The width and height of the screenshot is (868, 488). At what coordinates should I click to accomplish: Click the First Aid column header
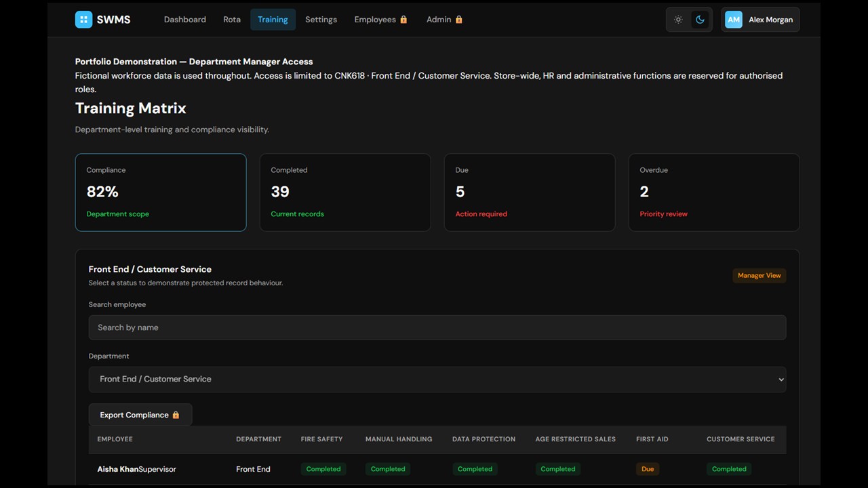click(x=652, y=439)
